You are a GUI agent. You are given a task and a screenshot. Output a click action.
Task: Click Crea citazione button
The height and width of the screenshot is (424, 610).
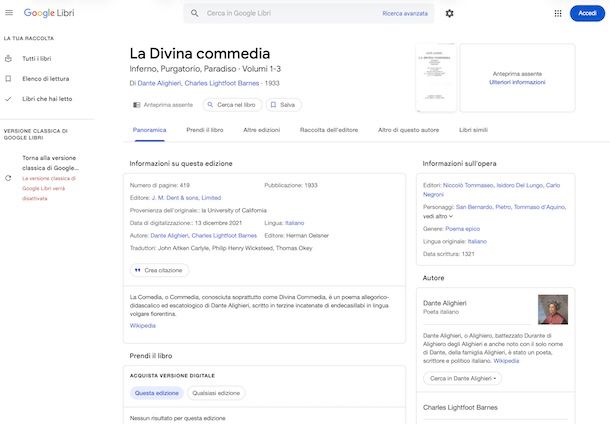(160, 270)
